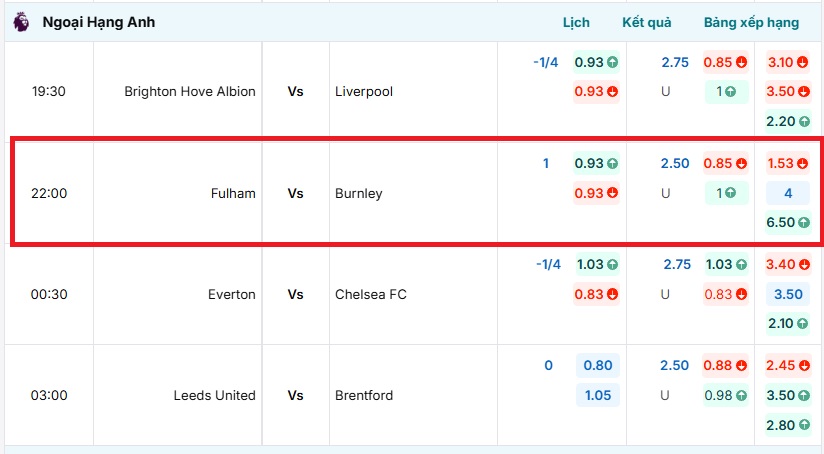The image size is (824, 454).
Task: Switch to the Kết quả tab
Action: coord(646,22)
